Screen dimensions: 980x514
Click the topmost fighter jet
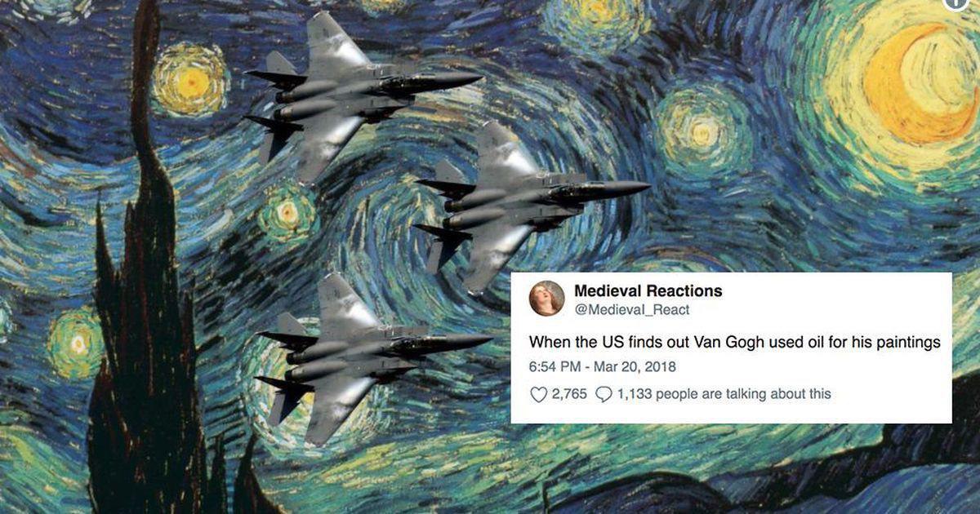click(x=363, y=95)
